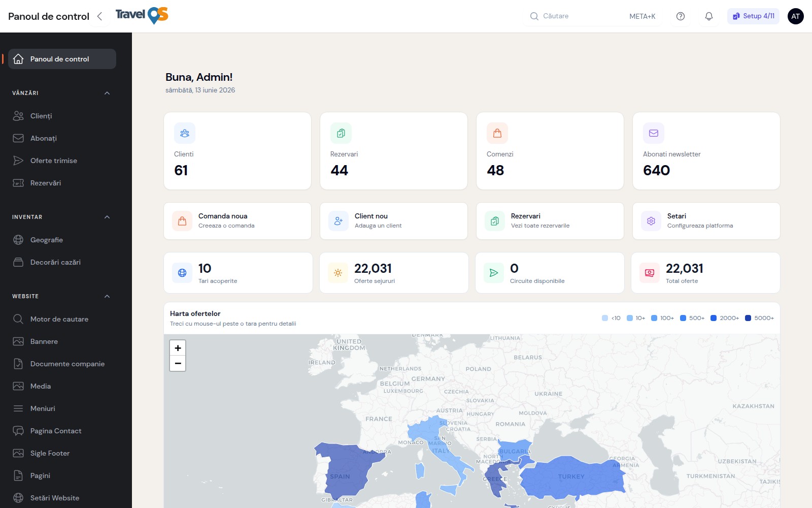Click the Oferte sejururi sun icon
812x508 pixels.
click(x=338, y=273)
